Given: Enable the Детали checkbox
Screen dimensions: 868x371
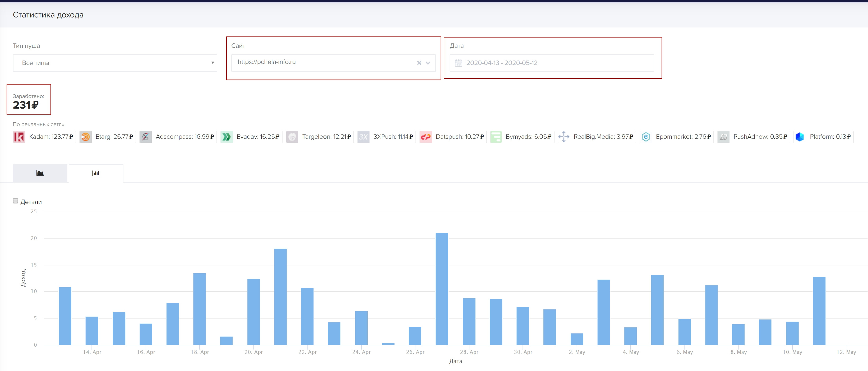Looking at the screenshot, I should 16,201.
